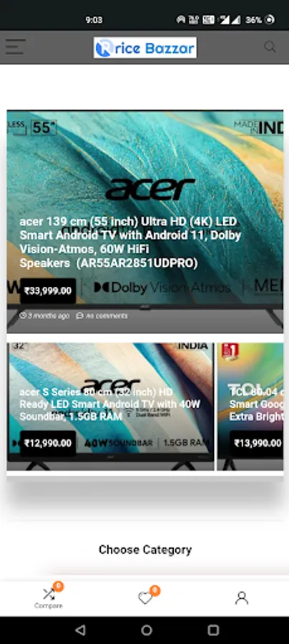The image size is (289, 644).
Task: Tap the Android recent apps square
Action: point(213,630)
